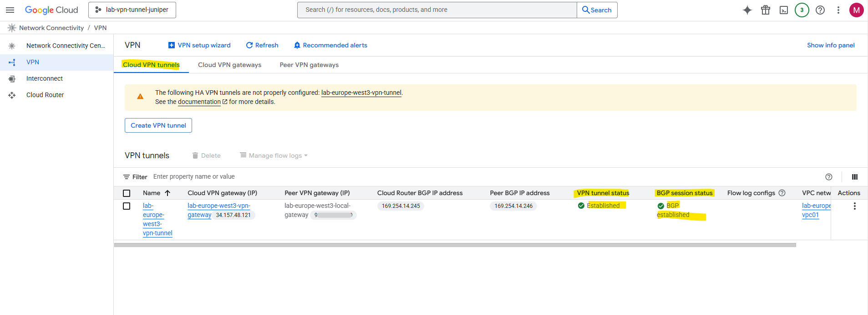Click VPN tunnel status column header
Viewport: 868px width, 315px height.
click(x=603, y=193)
